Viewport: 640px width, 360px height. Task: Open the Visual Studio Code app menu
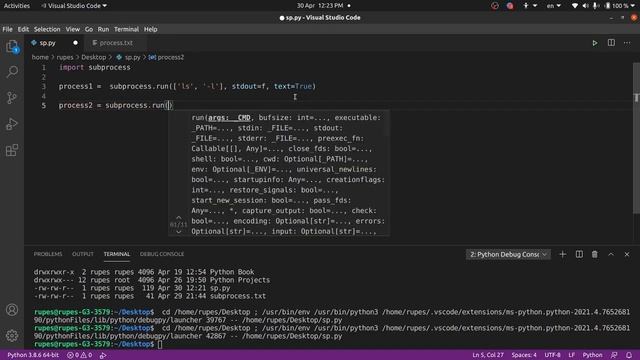[x=74, y=6]
